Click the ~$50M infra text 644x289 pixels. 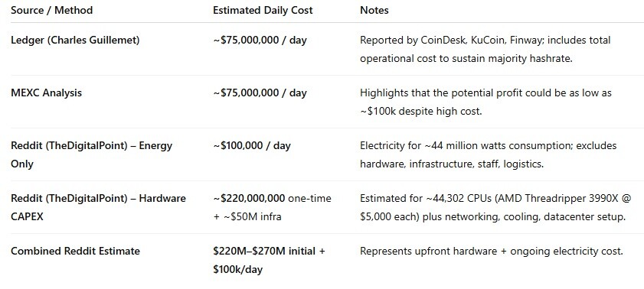tap(247, 216)
